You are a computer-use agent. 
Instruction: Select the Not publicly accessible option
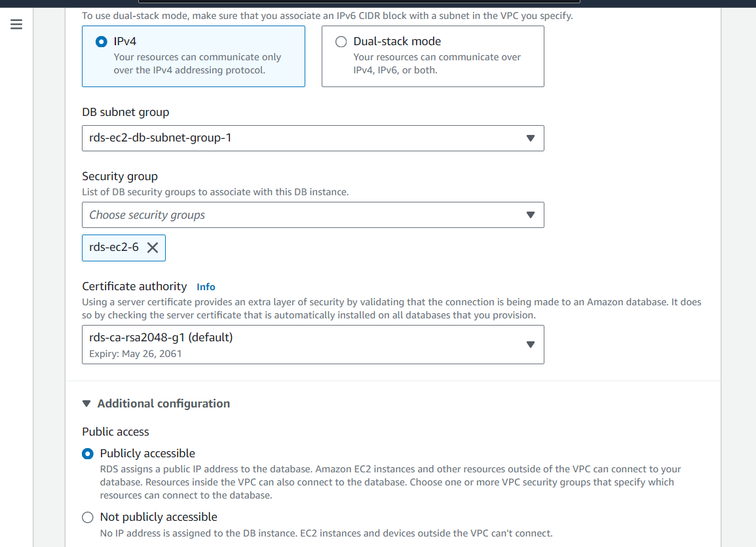(x=87, y=517)
